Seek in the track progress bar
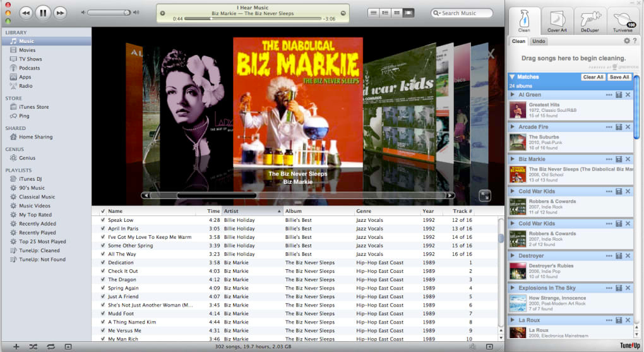Viewport: 644px width, 352px height. tap(253, 18)
